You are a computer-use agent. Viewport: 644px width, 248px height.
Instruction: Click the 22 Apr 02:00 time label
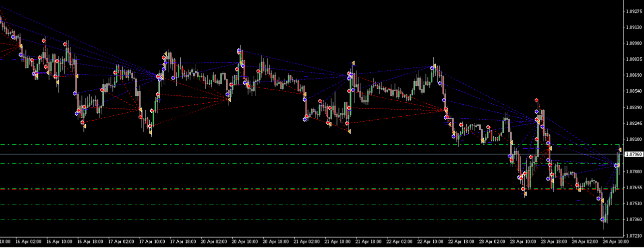400,242
